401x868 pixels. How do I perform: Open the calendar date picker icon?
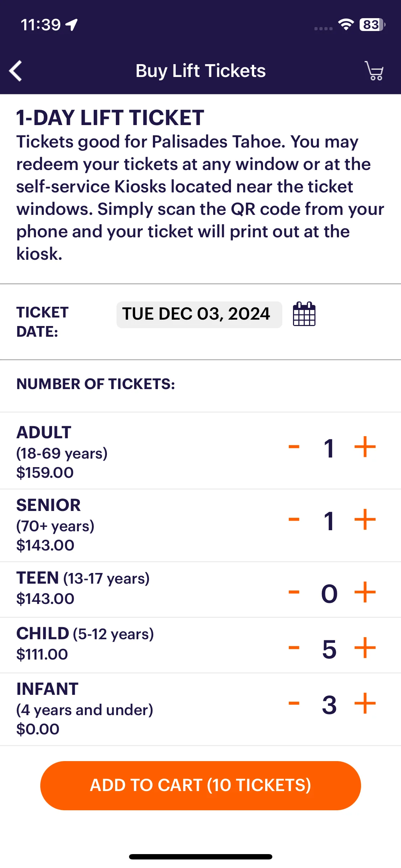tap(304, 314)
